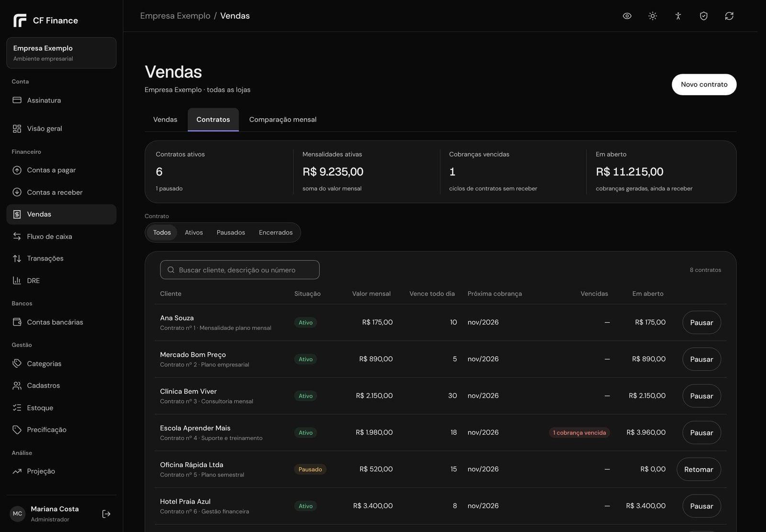Click the Novo contrato button
766x532 pixels.
tap(704, 84)
